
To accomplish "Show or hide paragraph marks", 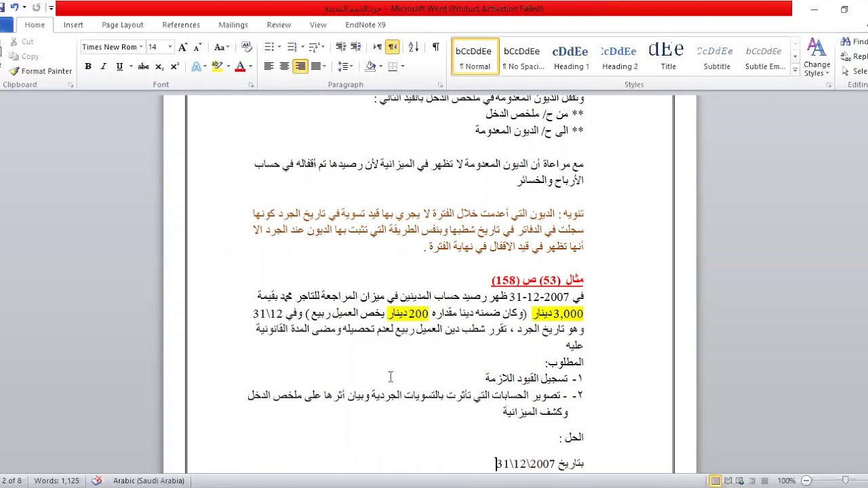I will click(435, 47).
